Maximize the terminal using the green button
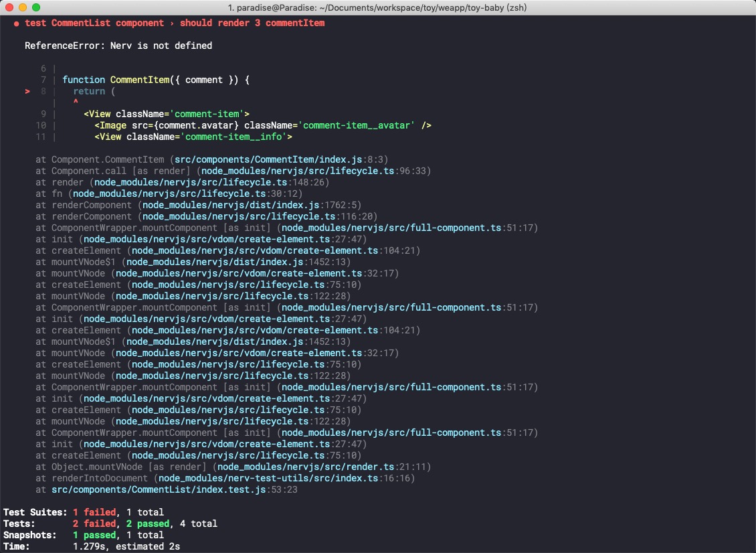 [x=36, y=7]
